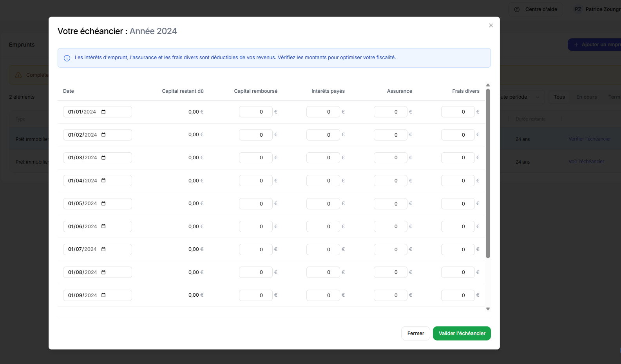Focus Capital remboursé field for 01/08/2024
Image resolution: width=621 pixels, height=364 pixels.
[x=255, y=272]
